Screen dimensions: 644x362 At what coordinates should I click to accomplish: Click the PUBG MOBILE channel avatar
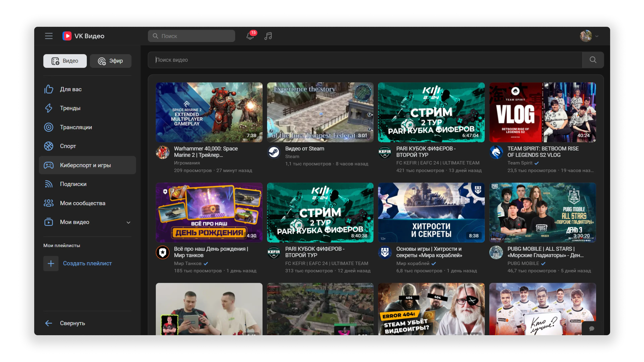coord(496,253)
